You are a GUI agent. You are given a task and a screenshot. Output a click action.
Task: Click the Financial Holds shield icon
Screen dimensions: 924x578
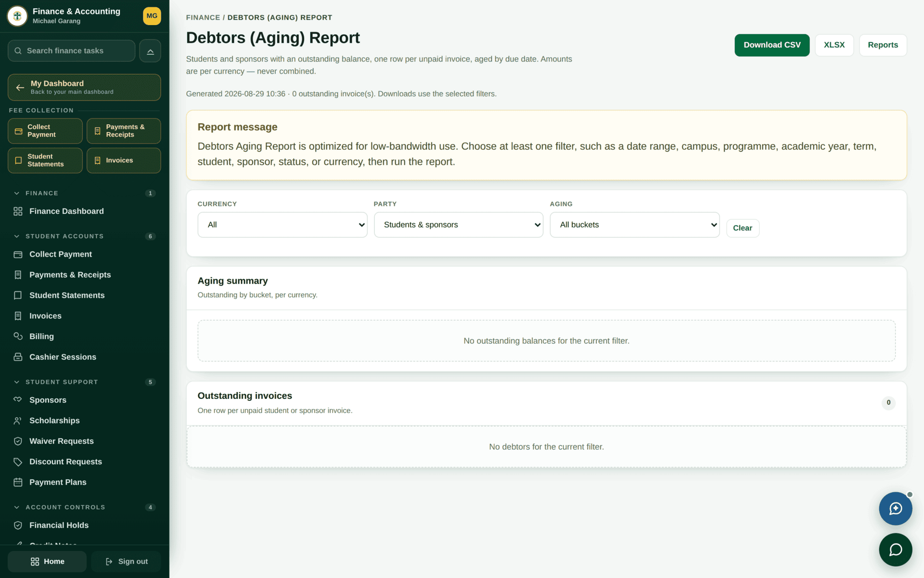18,525
